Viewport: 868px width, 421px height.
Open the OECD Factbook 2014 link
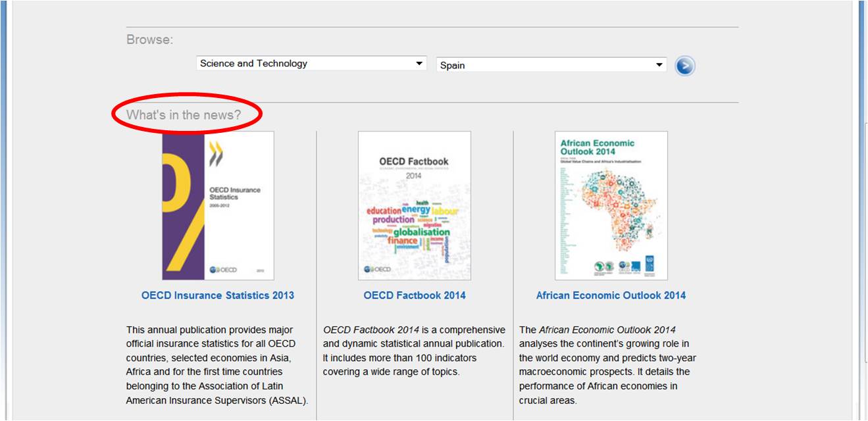tap(415, 295)
